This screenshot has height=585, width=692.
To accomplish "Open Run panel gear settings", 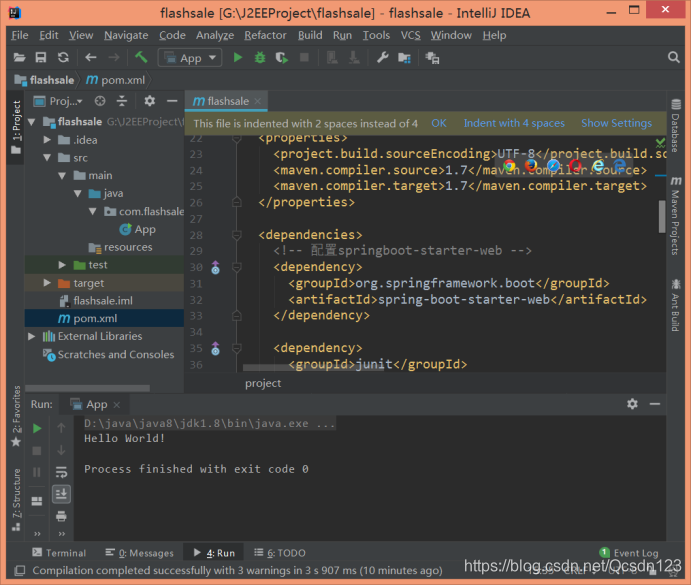I will click(632, 404).
